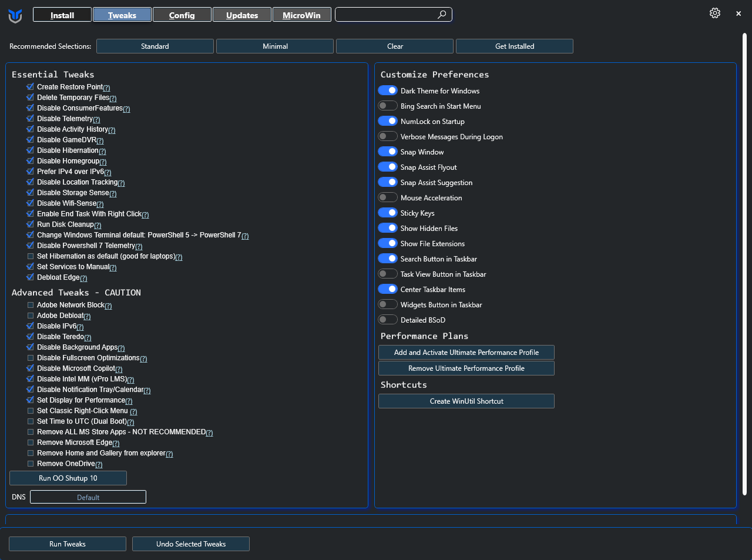This screenshot has width=752, height=560.
Task: Uncheck Create Restore Point
Action: coord(31,87)
